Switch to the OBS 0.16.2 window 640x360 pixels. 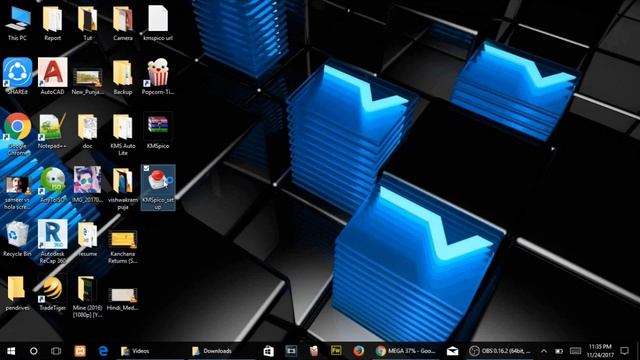point(500,351)
